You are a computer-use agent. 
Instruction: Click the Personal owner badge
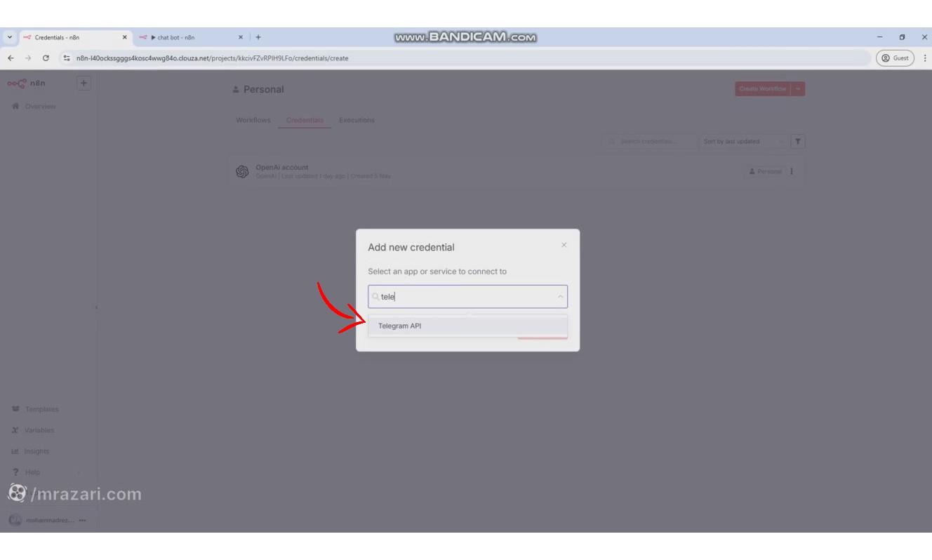pos(765,171)
